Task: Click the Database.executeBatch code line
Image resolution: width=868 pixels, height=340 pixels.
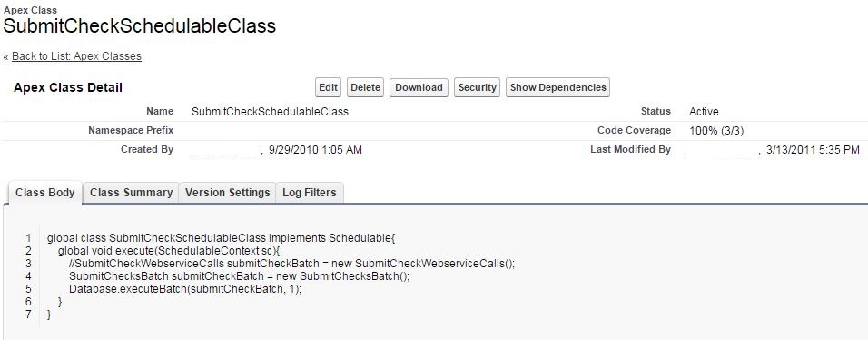Action: click(185, 289)
